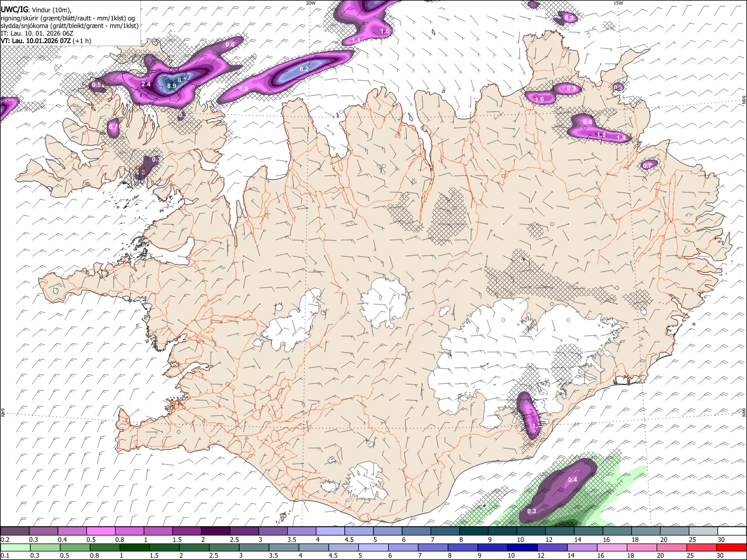
Task: Click the 1.4 value label beside 1.8
Action: (x=621, y=138)
